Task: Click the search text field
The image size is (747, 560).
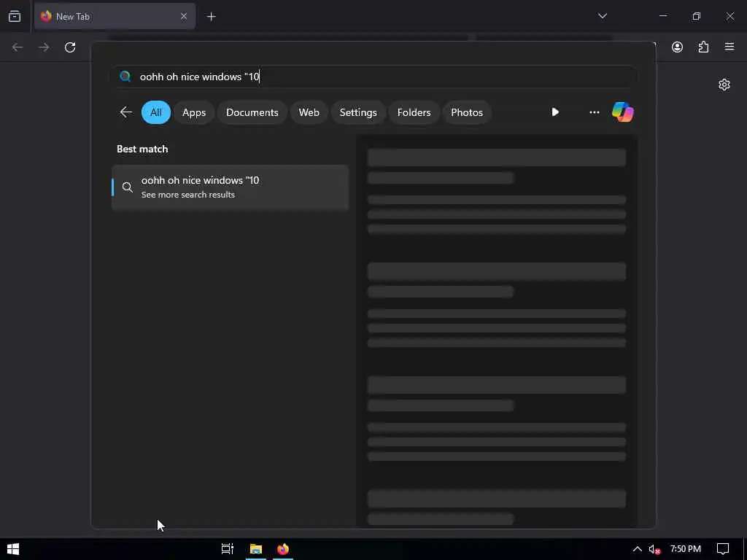Action: pos(374,77)
